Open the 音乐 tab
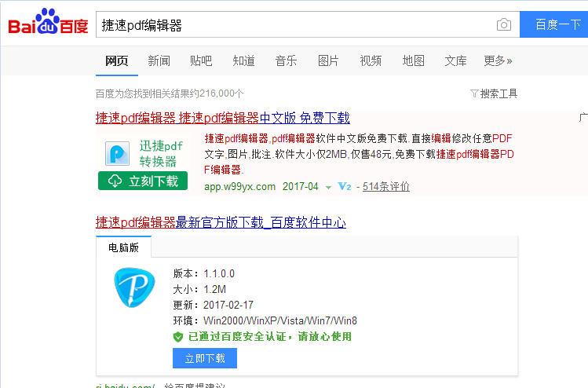 tap(286, 60)
